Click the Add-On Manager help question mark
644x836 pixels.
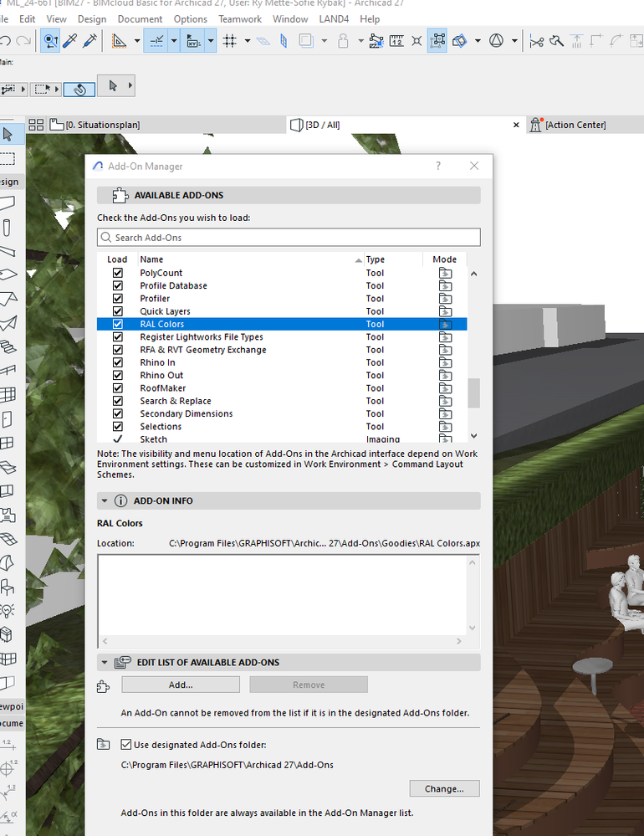[438, 166]
